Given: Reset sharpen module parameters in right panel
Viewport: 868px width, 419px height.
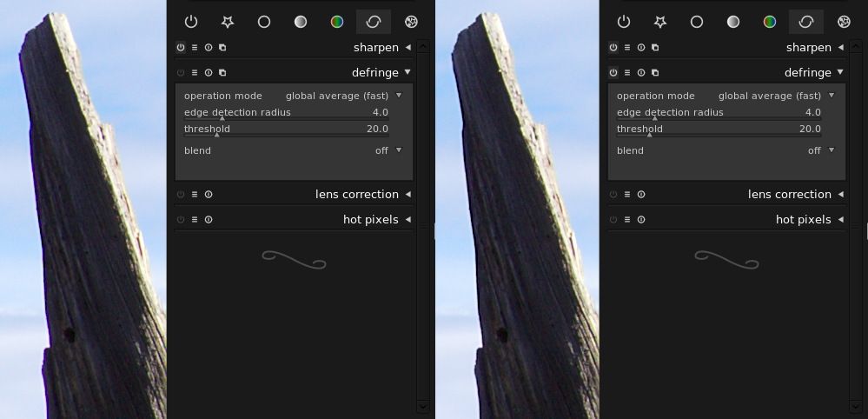Looking at the screenshot, I should [641, 48].
